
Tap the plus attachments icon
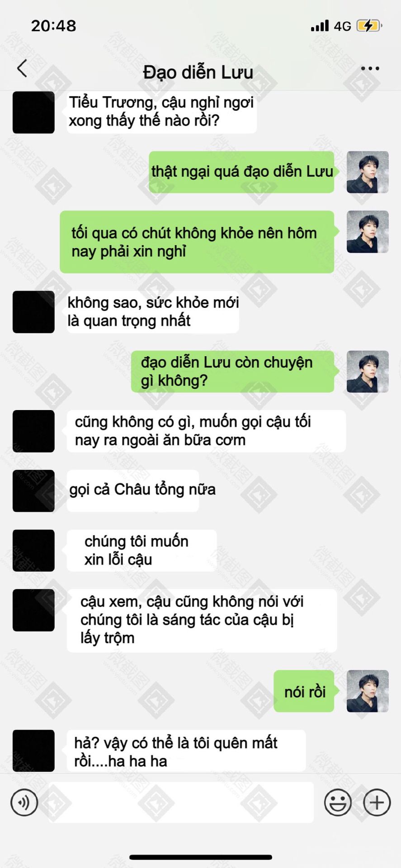tap(377, 802)
